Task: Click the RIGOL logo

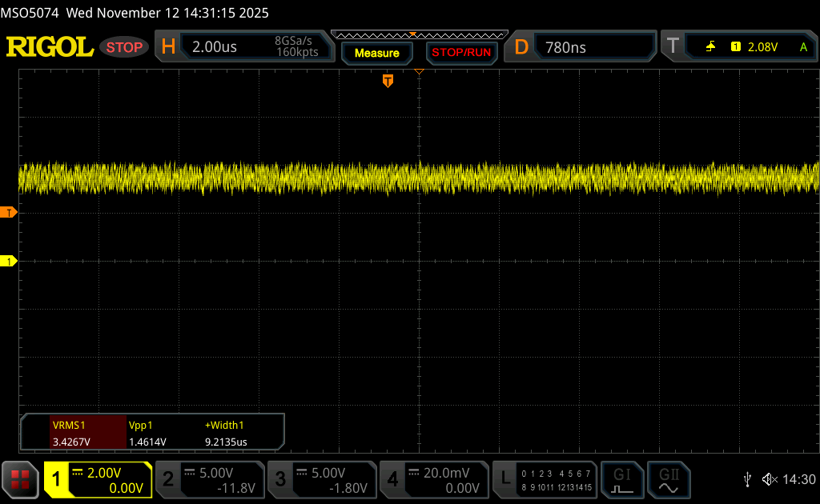Action: (x=50, y=47)
